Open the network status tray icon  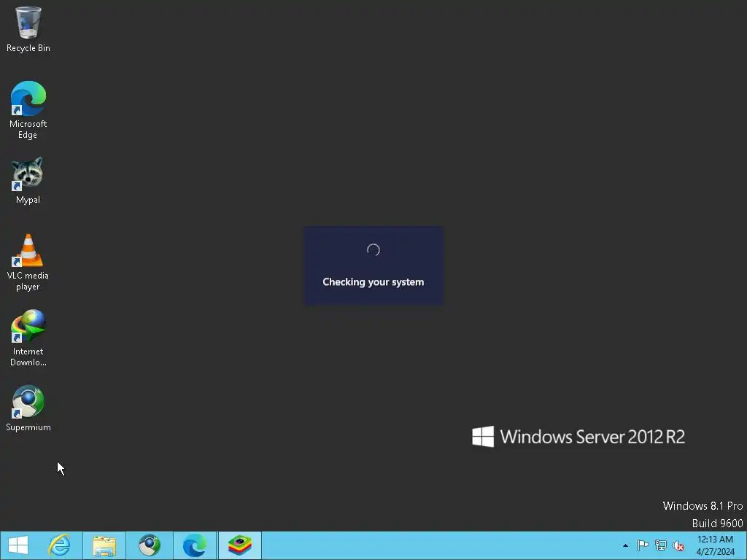click(661, 545)
